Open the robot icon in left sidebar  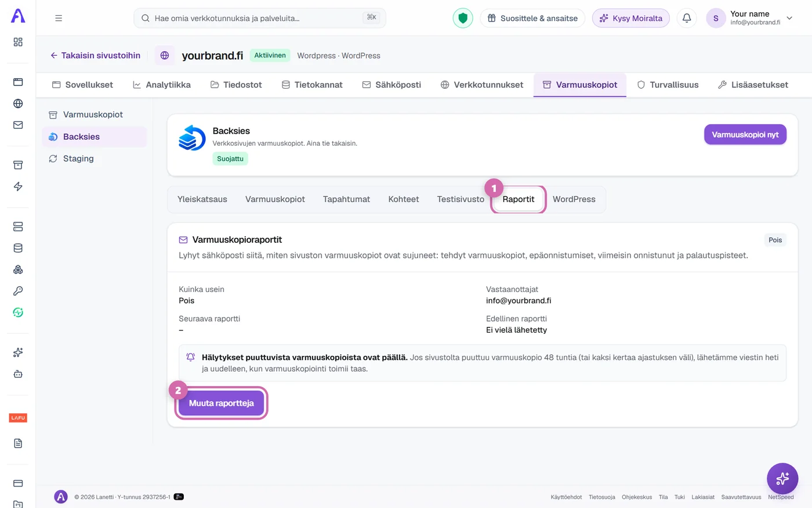[x=18, y=374]
